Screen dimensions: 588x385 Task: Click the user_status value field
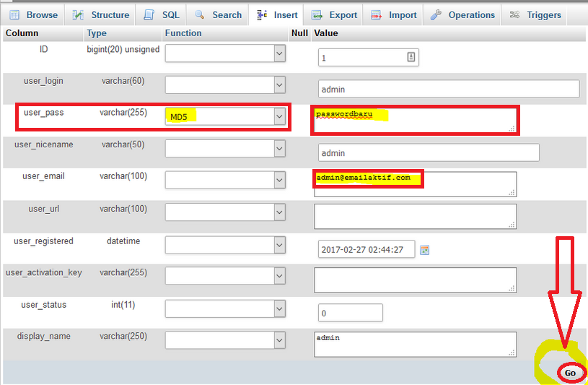(350, 313)
